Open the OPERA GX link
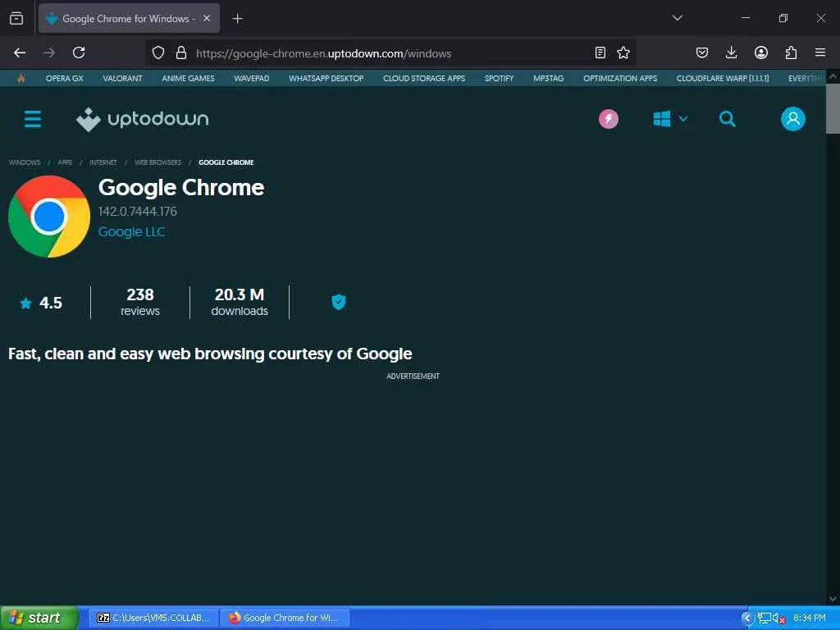The image size is (840, 630). pyautogui.click(x=64, y=78)
